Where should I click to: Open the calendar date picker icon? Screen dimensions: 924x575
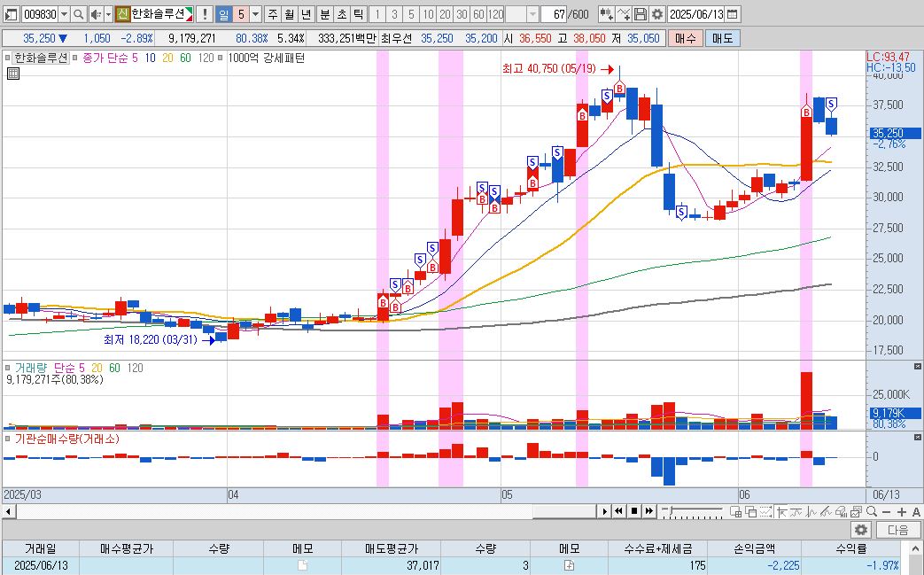(x=732, y=14)
